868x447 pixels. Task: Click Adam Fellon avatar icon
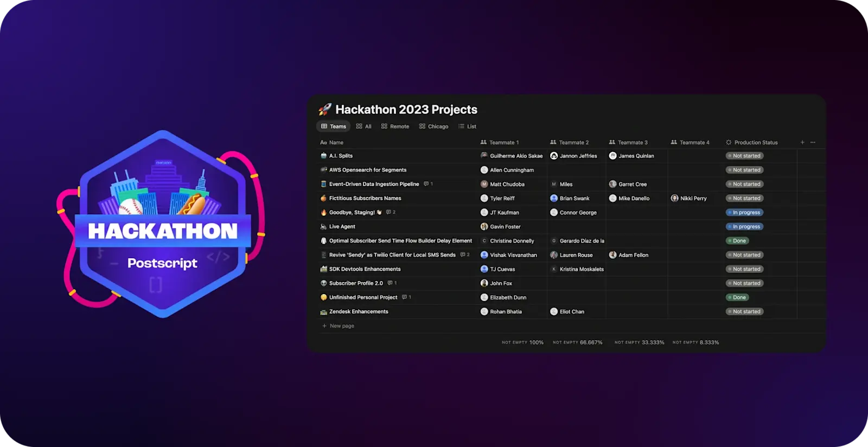click(x=613, y=254)
